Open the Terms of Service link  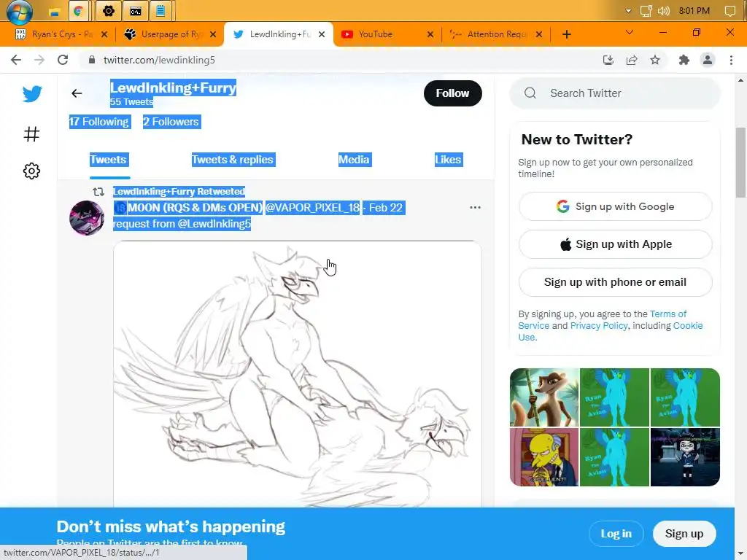click(x=668, y=314)
